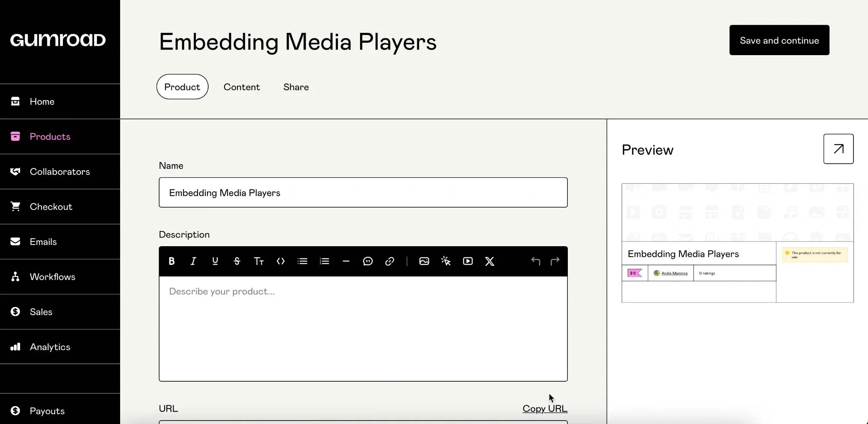Embed a video in the description
Image resolution: width=868 pixels, height=424 pixels.
[468, 261]
